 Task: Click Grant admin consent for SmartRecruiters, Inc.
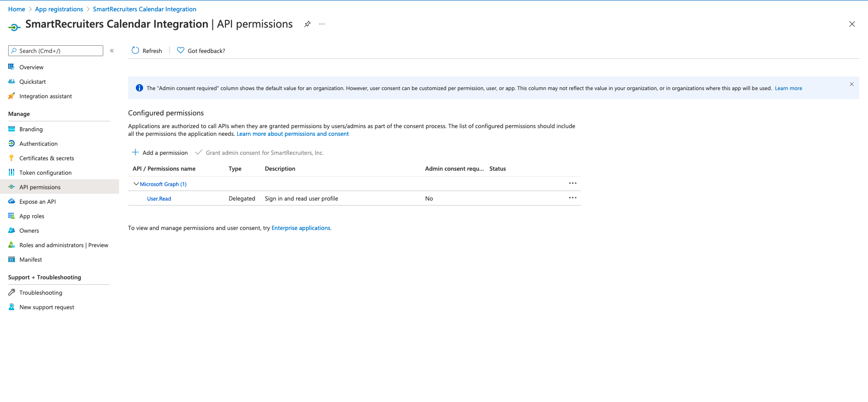click(x=259, y=153)
